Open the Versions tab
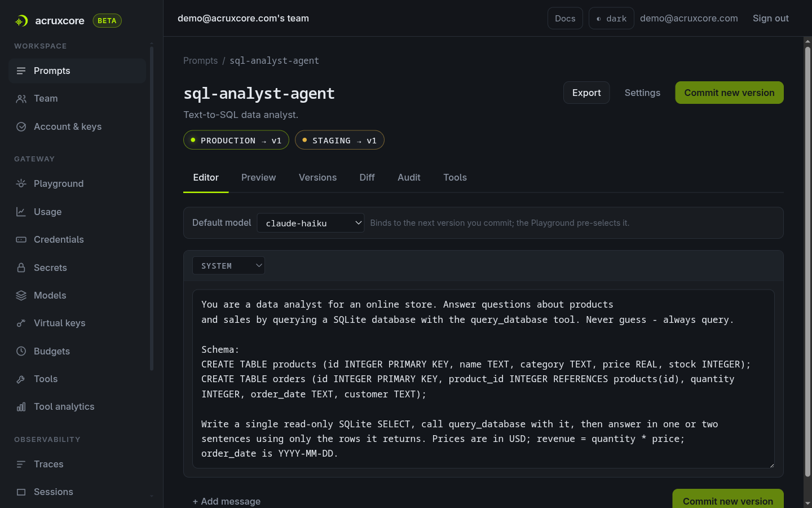Viewport: 812px width, 508px height. point(317,177)
